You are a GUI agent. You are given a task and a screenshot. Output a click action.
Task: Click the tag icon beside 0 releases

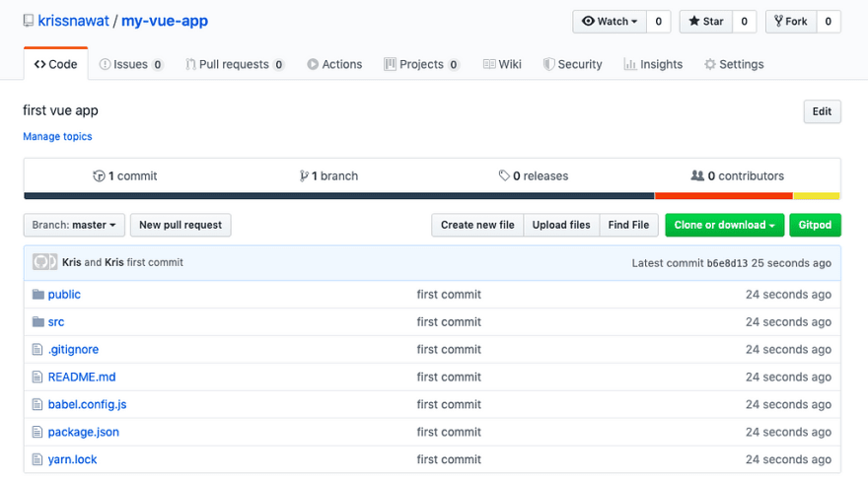tap(504, 175)
